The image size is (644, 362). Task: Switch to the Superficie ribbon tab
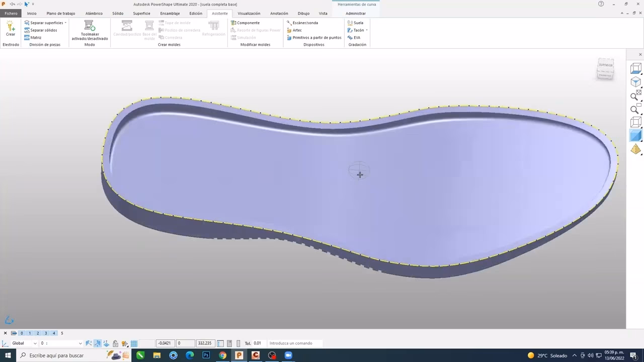[141, 14]
